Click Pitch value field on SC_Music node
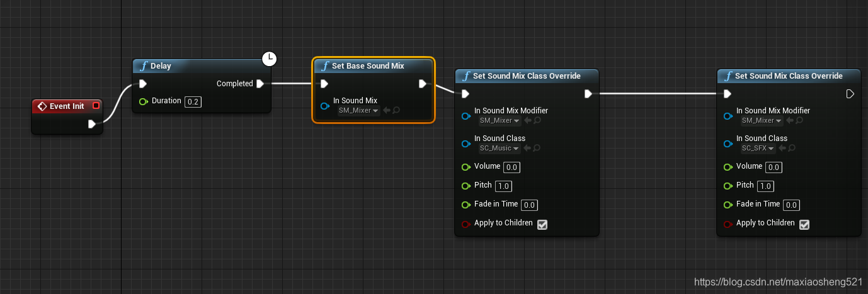This screenshot has width=868, height=294. tap(504, 186)
